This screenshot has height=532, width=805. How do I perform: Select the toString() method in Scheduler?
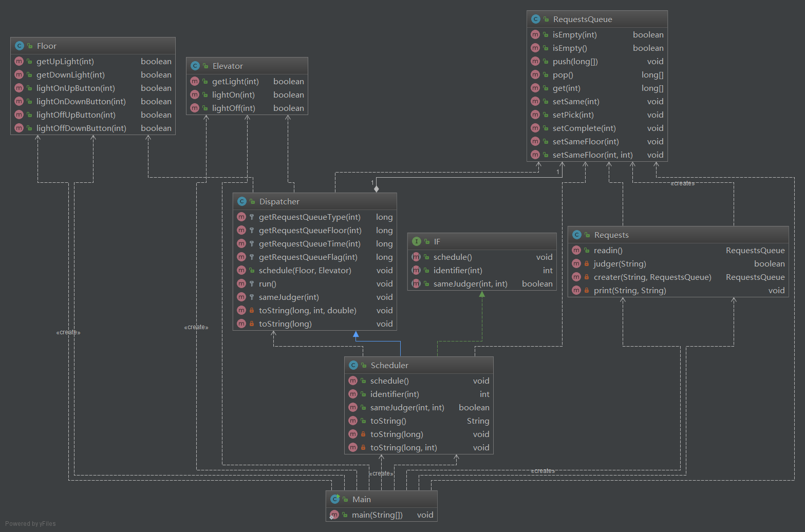388,421
